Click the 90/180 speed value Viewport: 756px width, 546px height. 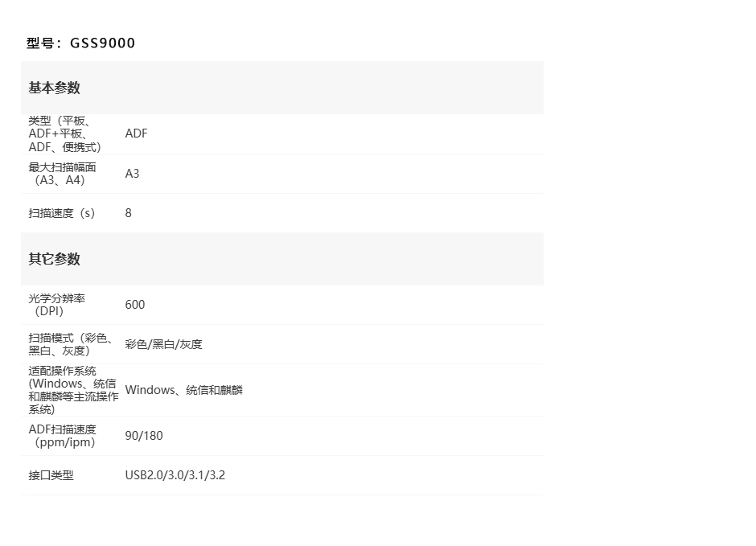click(x=144, y=436)
